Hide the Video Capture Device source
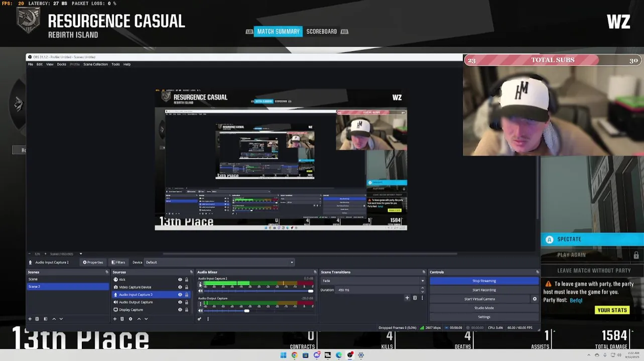The image size is (644, 361). coord(180,287)
